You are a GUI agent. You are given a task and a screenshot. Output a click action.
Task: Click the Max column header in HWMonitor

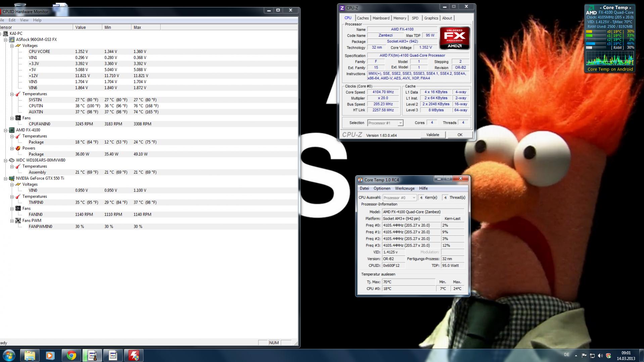pos(146,28)
